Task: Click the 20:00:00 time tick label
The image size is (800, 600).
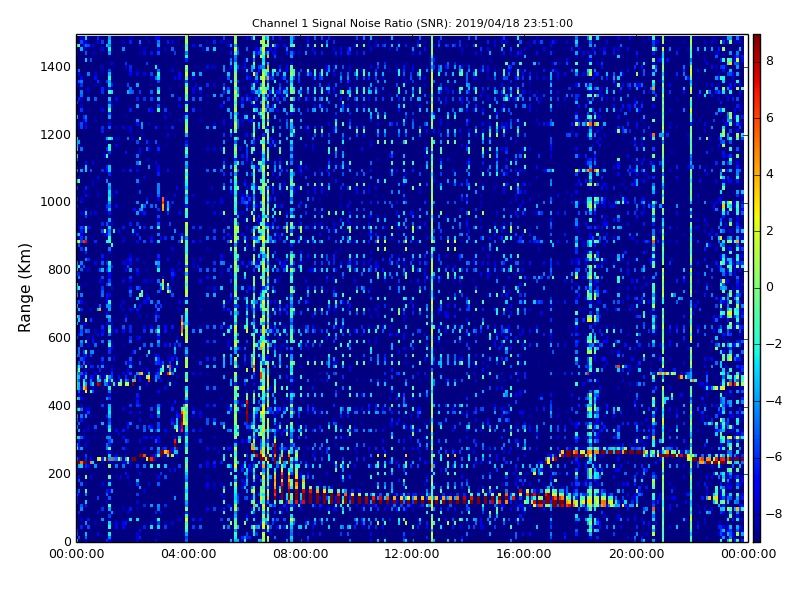Action: click(636, 554)
